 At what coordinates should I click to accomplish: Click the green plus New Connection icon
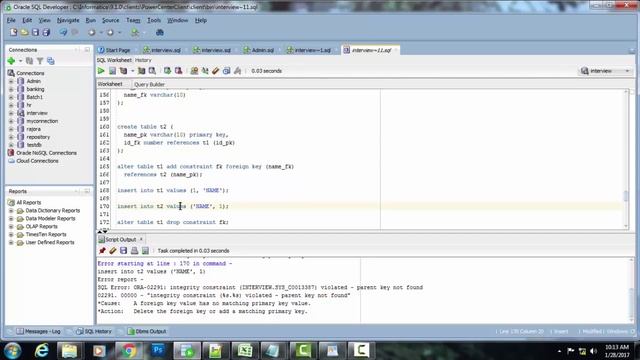click(x=11, y=61)
